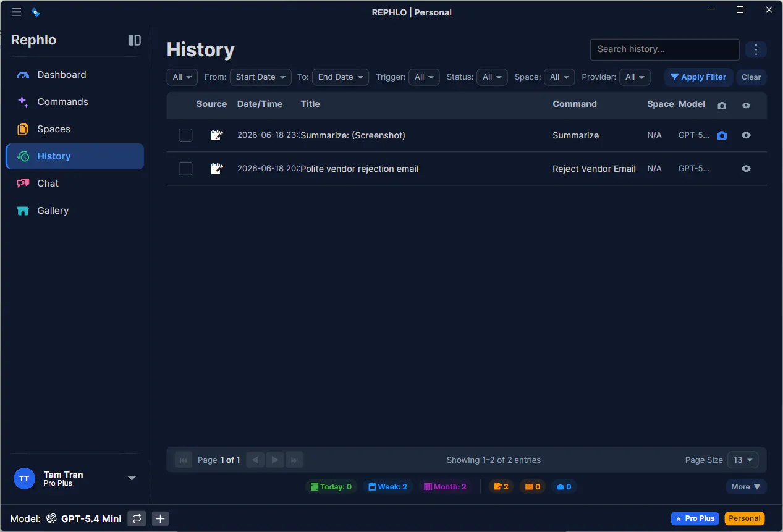View the Summarize: (Screenshot) entry eye icon

coord(746,135)
